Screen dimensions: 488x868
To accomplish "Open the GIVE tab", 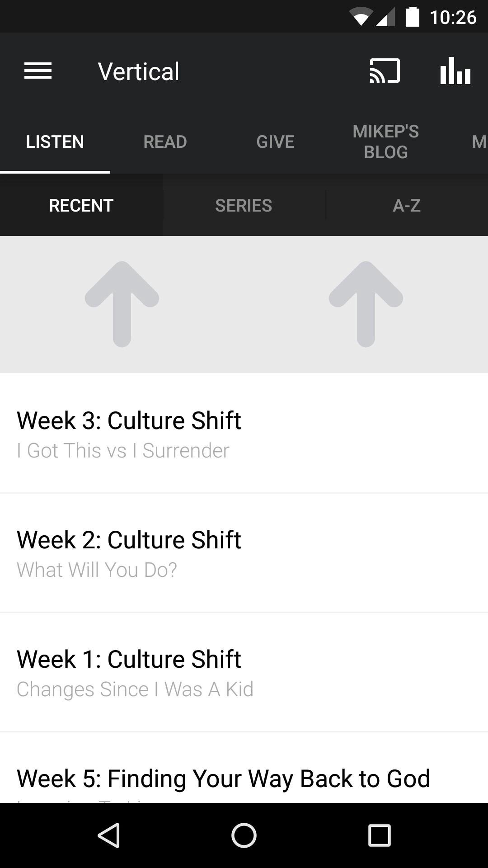I will click(x=275, y=141).
